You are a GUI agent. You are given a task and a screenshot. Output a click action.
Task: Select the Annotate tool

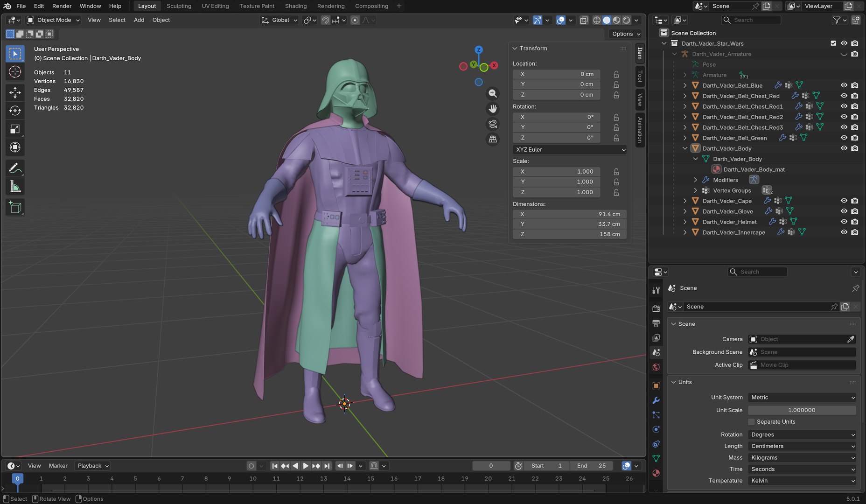point(15,168)
